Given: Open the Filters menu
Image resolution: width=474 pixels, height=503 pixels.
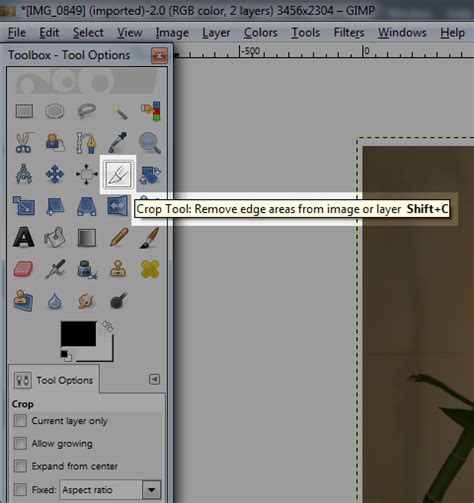Looking at the screenshot, I should pyautogui.click(x=349, y=33).
